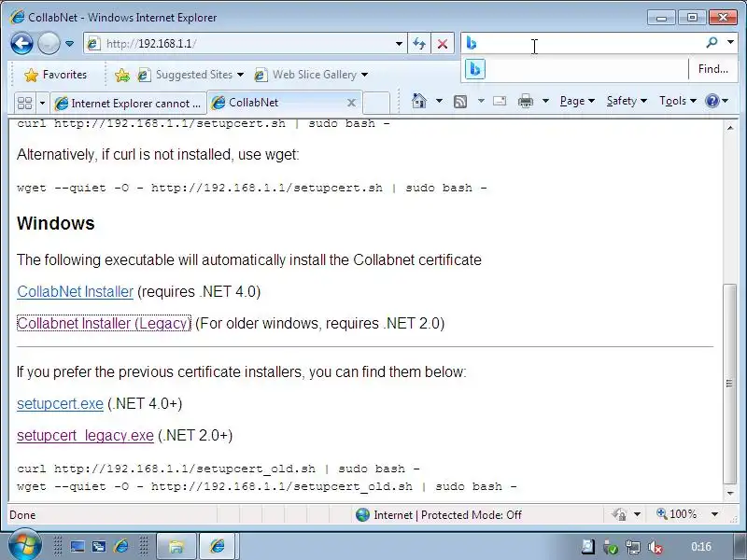Click the wget --quiet setupcert.sh command text
The height and width of the screenshot is (560, 747).
[x=251, y=188]
